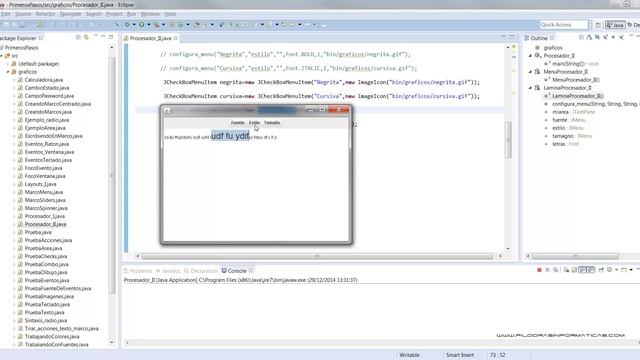Select the Procesador_II.java editor tab
This screenshot has width=640, height=360.
point(151,38)
